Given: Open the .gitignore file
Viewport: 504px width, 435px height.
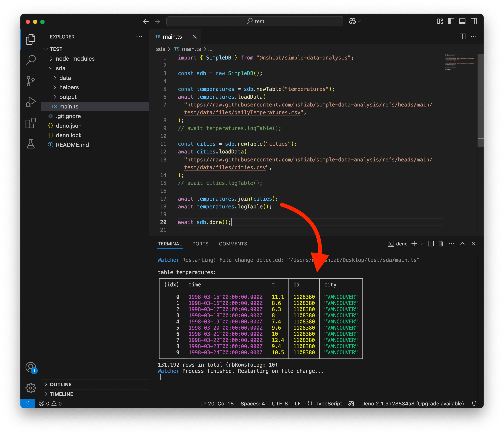Looking at the screenshot, I should click(x=95, y=116).
